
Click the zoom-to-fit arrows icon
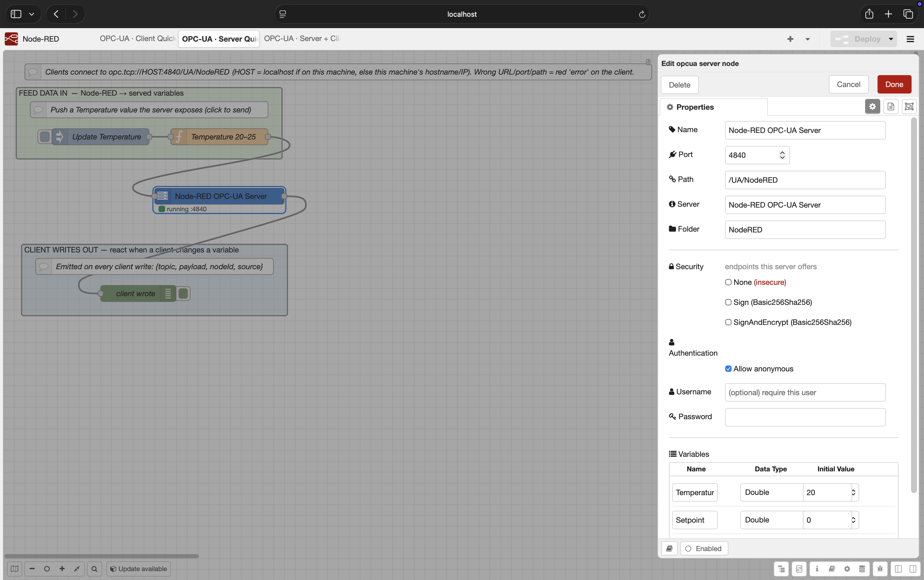point(77,569)
